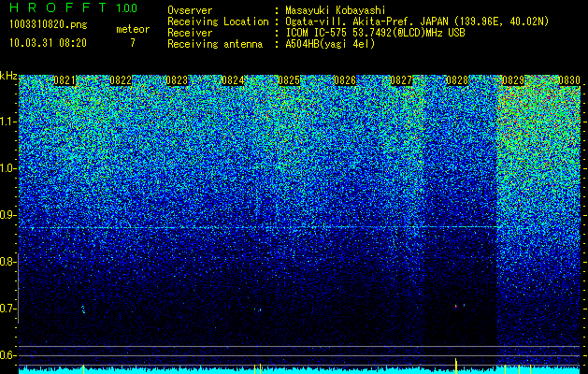Click the 'meteor' count label
The height and width of the screenshot is (374, 588).
(x=133, y=29)
